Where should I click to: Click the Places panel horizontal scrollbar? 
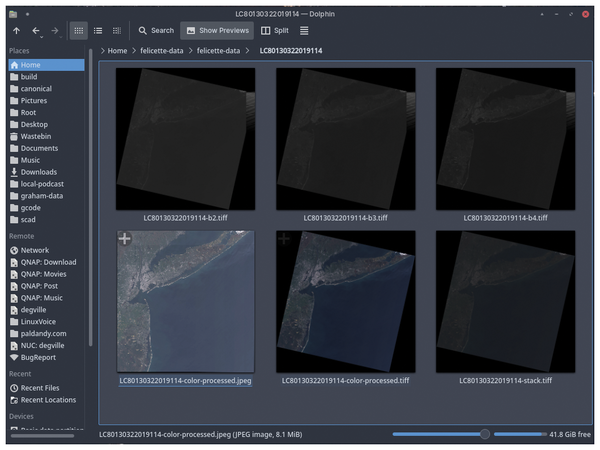pos(42,436)
